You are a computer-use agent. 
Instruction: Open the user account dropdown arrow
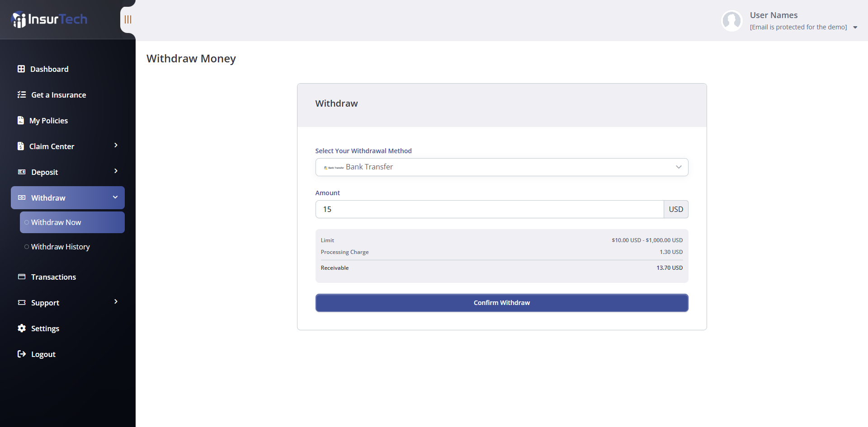(855, 28)
